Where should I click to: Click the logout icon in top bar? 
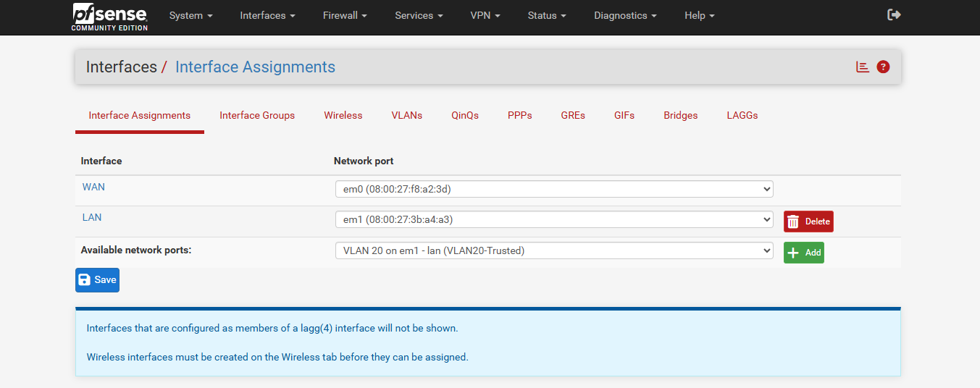pyautogui.click(x=894, y=14)
